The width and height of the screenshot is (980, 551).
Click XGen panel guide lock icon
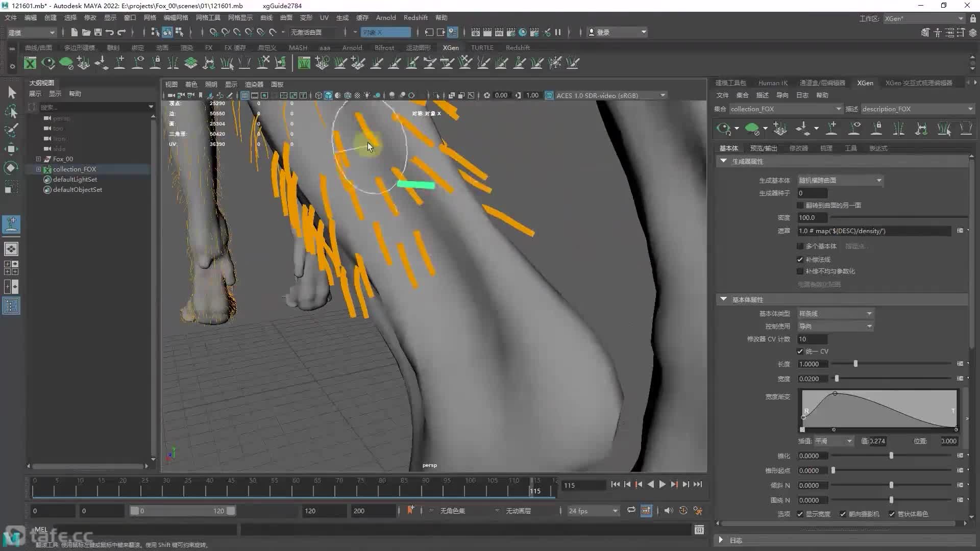click(876, 129)
